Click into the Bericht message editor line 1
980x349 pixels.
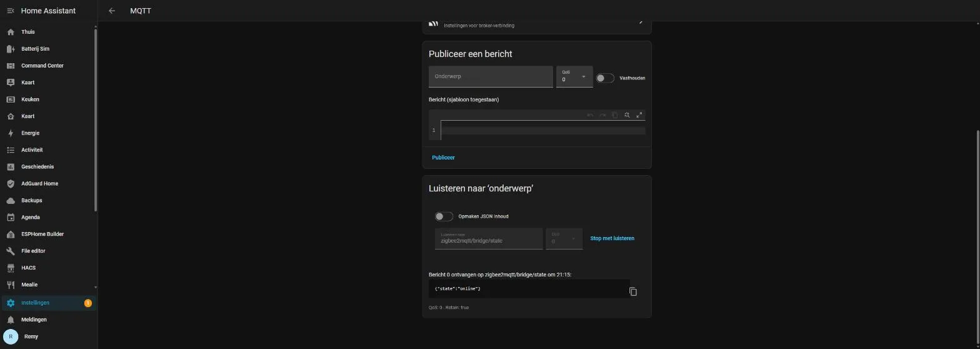point(542,130)
